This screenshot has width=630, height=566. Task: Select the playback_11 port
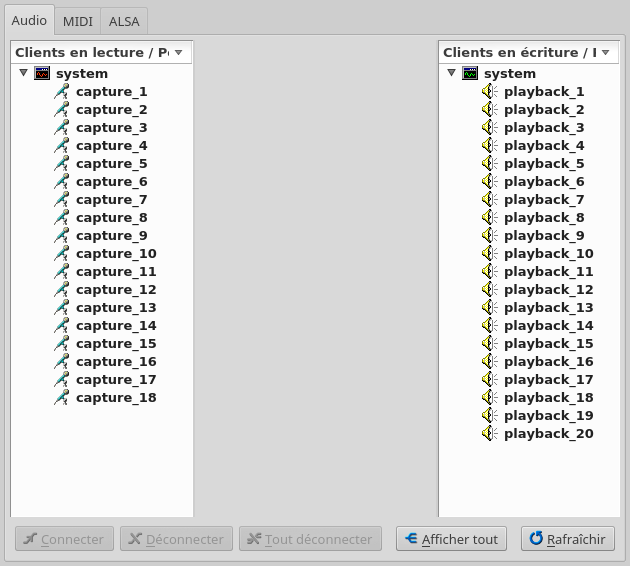549,271
